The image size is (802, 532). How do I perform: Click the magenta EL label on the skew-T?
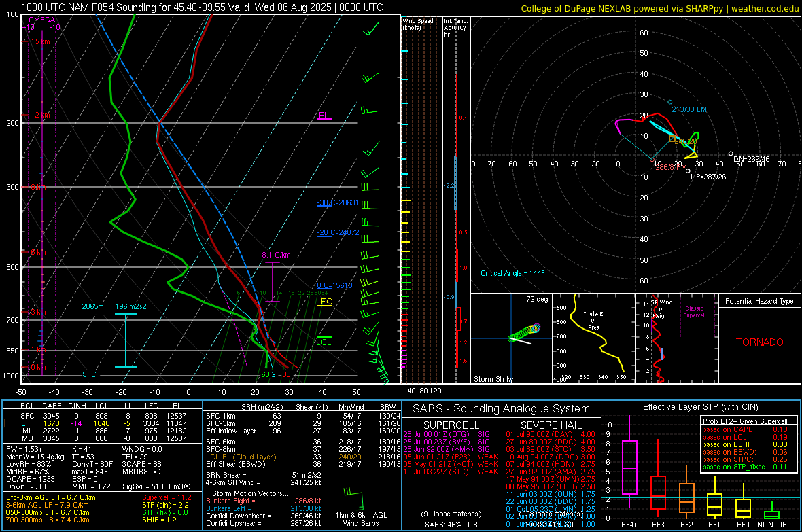pos(324,115)
